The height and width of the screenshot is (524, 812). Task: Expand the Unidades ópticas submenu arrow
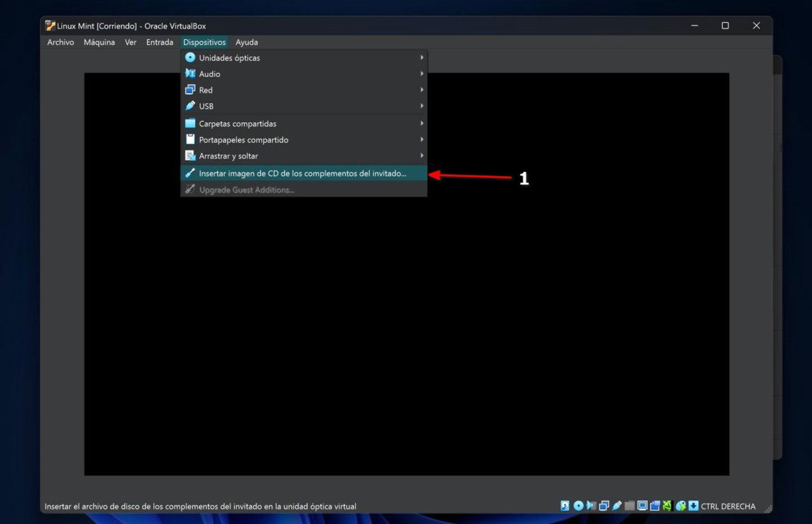(x=421, y=58)
